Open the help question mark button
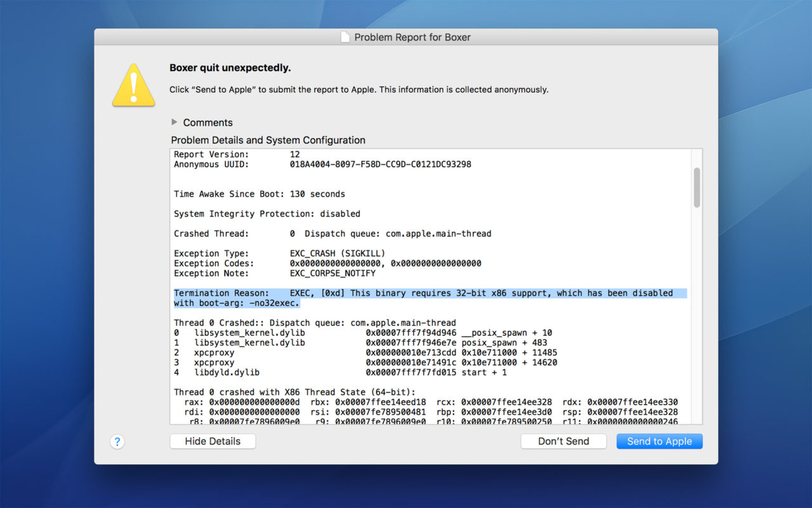 (117, 442)
